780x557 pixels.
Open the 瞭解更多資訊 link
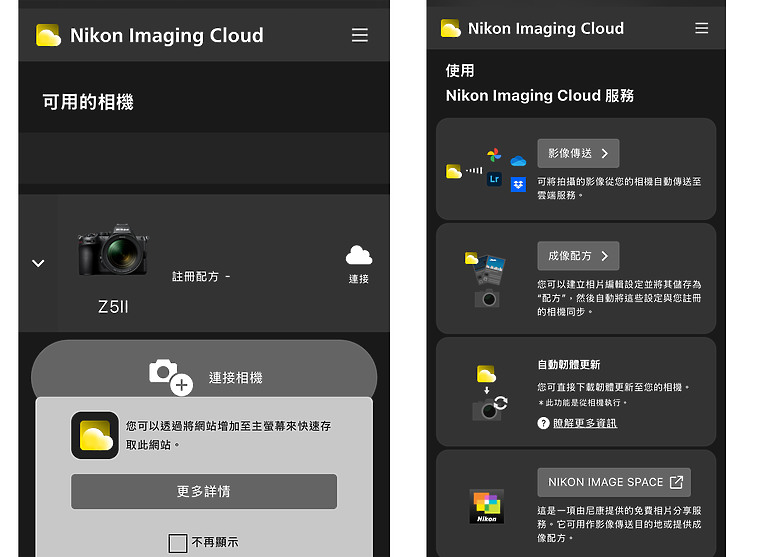[x=585, y=423]
